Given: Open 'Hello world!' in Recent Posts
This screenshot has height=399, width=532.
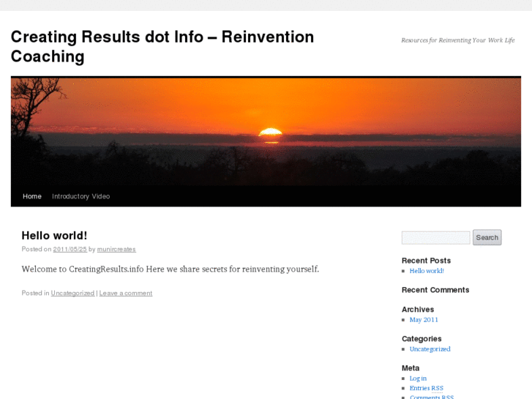Looking at the screenshot, I should tap(427, 271).
